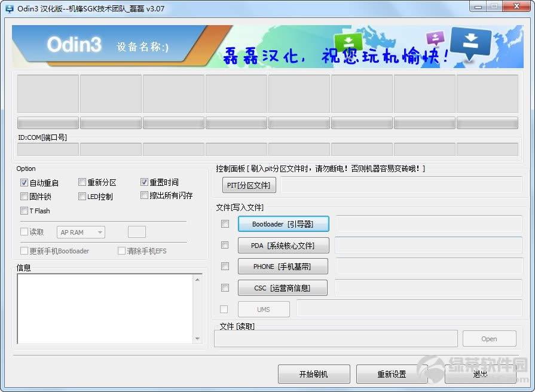The width and height of the screenshot is (535, 392).
Task: Click the PDA file path field
Action: pos(429,245)
